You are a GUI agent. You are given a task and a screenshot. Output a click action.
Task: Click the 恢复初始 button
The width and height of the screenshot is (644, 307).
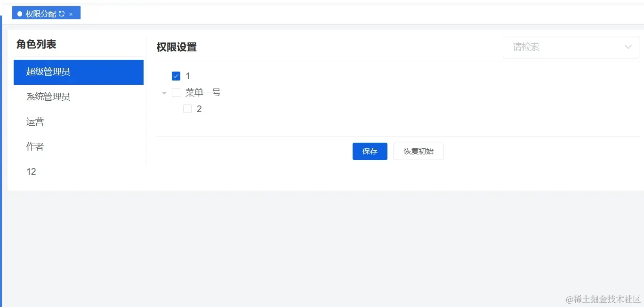coord(419,151)
